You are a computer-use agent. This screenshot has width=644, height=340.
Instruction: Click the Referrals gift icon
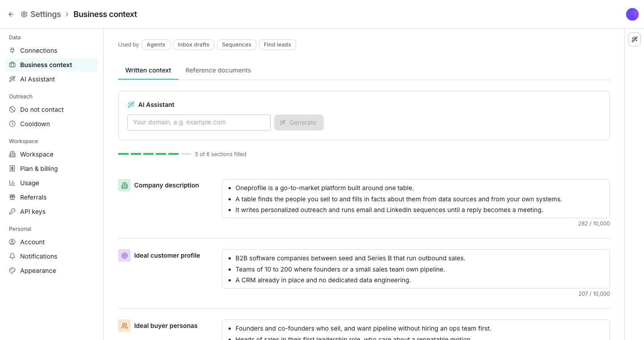(12, 197)
